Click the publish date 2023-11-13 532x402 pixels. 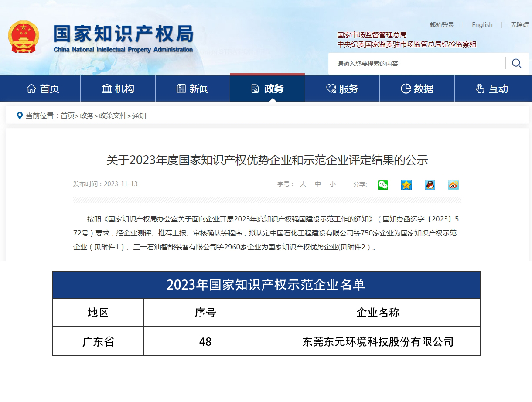121,184
